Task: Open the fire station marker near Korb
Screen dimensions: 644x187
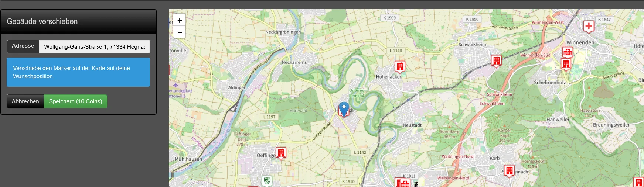Action: (x=509, y=171)
